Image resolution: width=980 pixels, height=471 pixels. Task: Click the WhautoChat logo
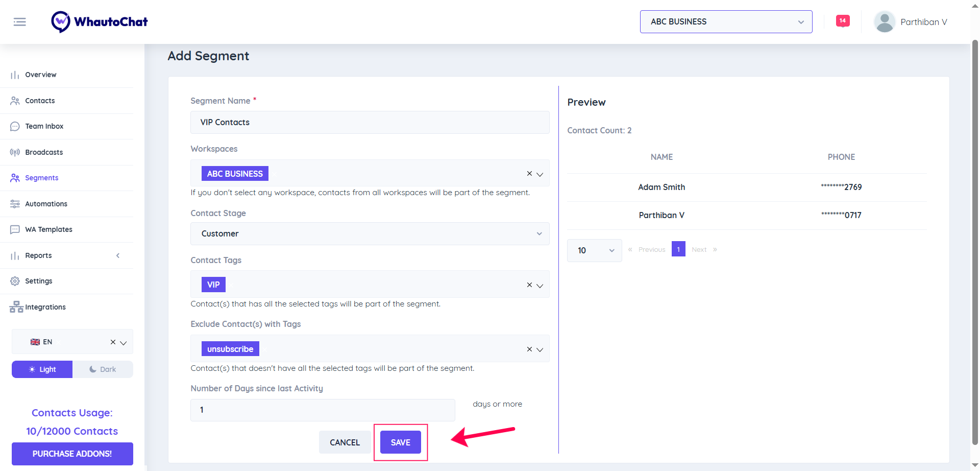(x=100, y=22)
